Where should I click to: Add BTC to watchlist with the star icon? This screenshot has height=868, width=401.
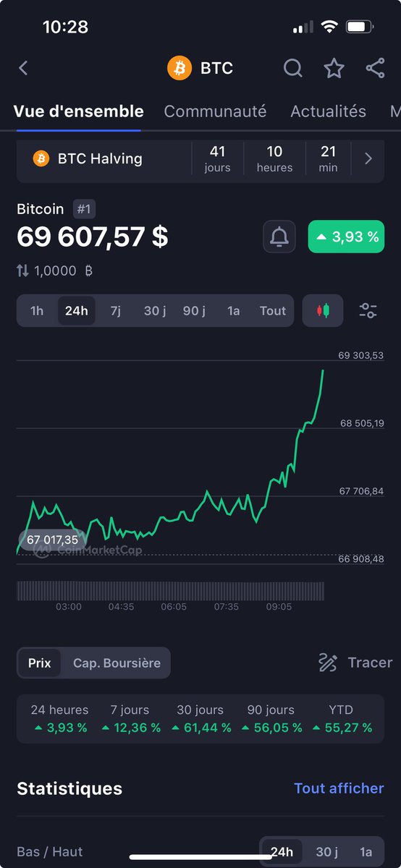point(334,68)
